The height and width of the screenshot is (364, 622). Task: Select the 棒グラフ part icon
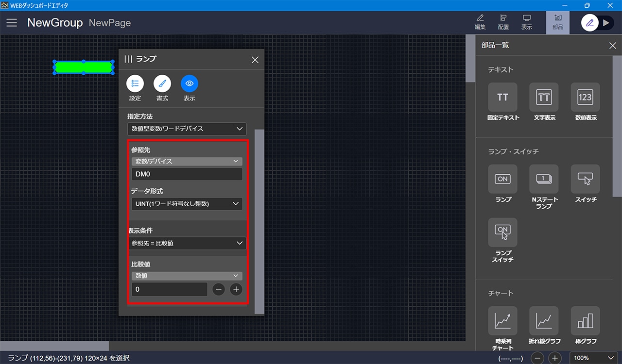click(x=585, y=321)
